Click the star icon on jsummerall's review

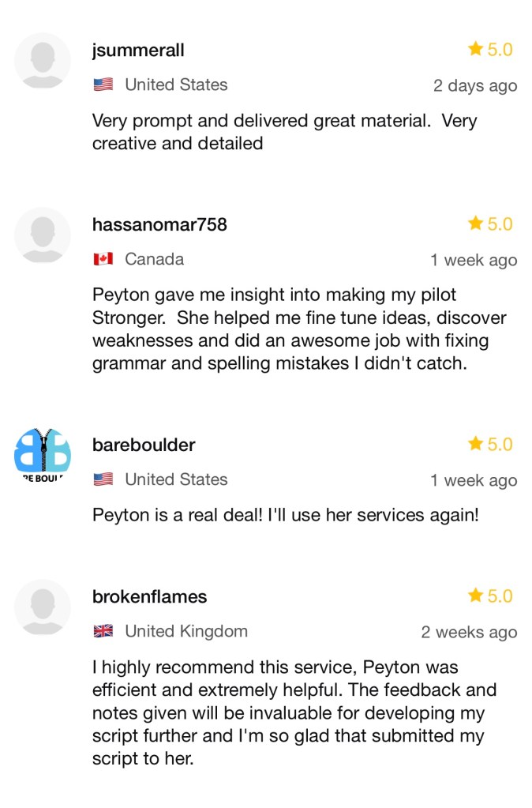(475, 50)
